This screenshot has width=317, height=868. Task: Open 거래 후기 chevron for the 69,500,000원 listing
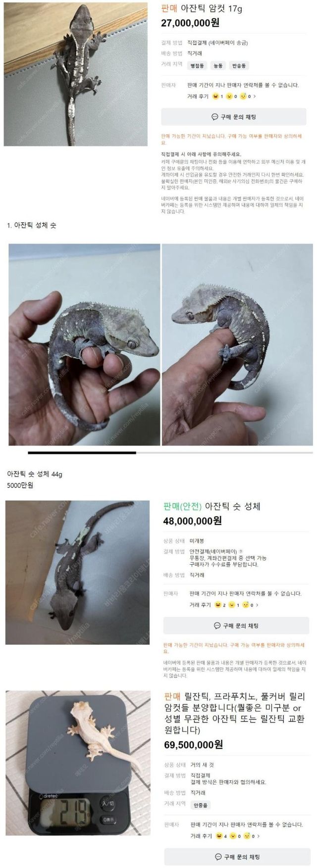tap(258, 836)
